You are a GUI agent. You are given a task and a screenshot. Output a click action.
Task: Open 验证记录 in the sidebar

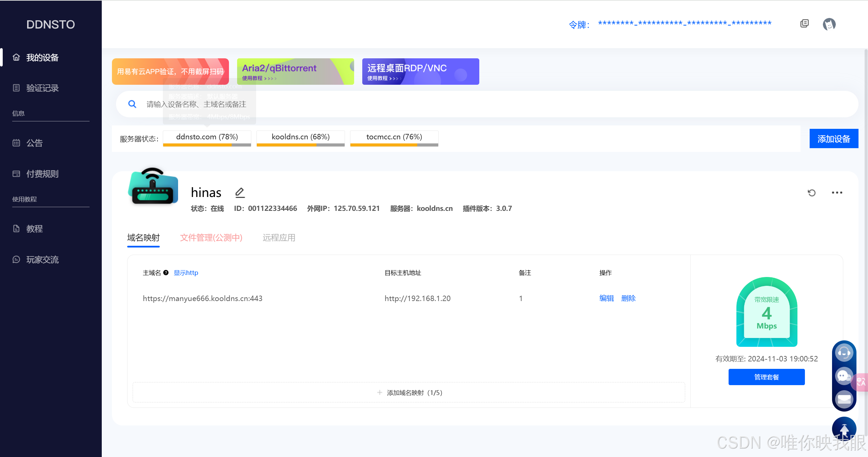(42, 88)
